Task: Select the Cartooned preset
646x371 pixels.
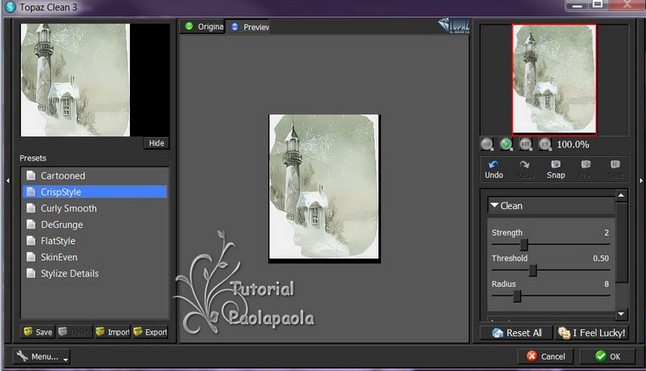Action: pyautogui.click(x=95, y=175)
